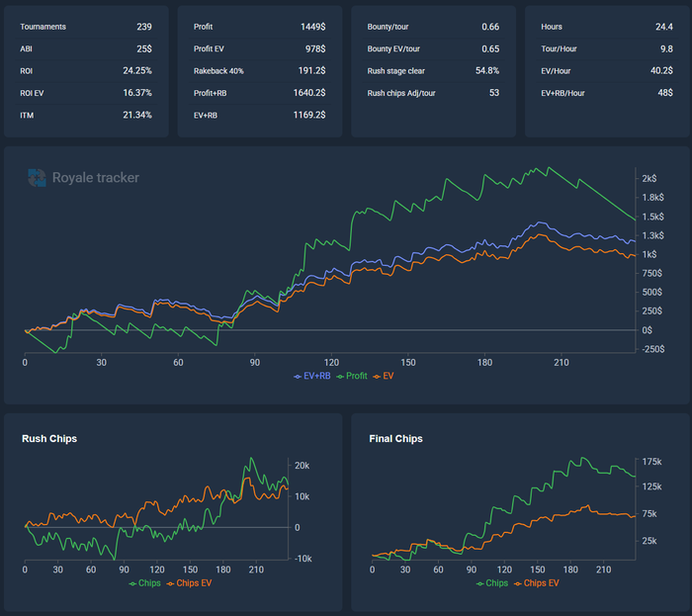
Task: Toggle the EV+RB series in main chart legend
Action: 312,376
